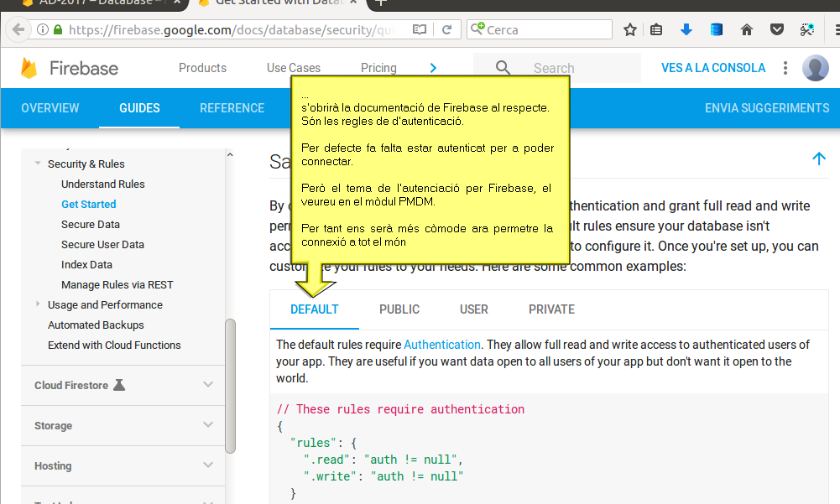840x504 pixels.
Task: Click the up arrow to return to top
Action: (x=818, y=158)
